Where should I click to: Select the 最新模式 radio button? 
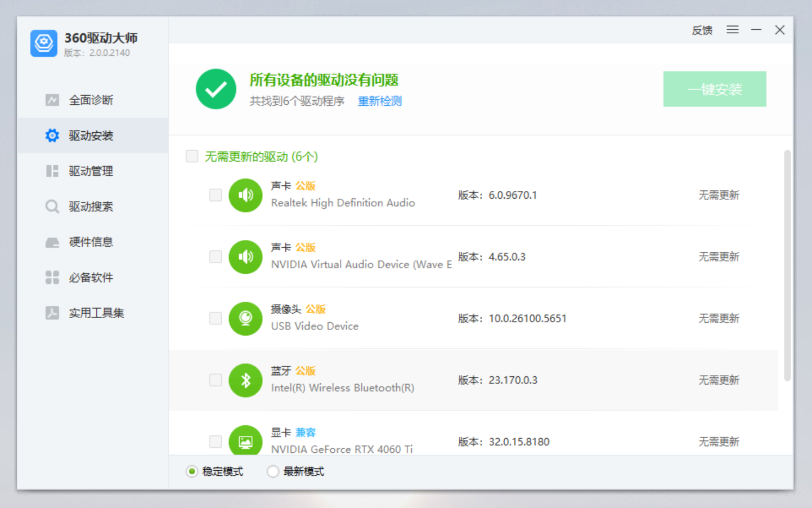(x=273, y=471)
